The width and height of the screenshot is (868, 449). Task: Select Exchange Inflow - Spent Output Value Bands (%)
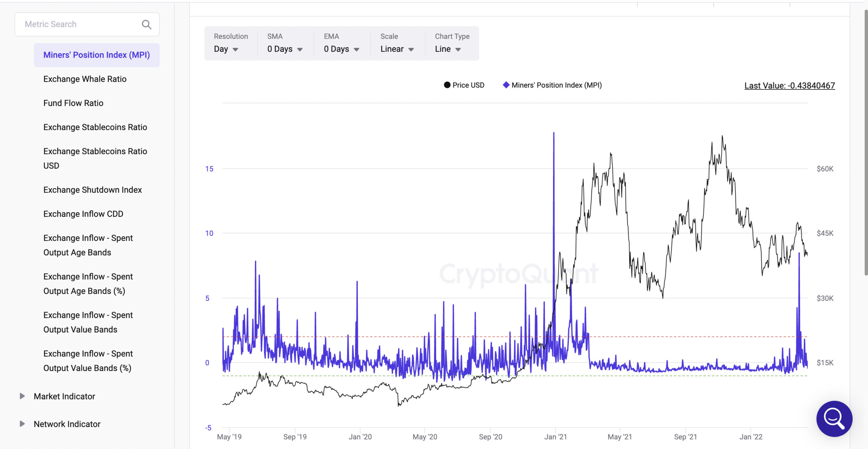pos(88,361)
